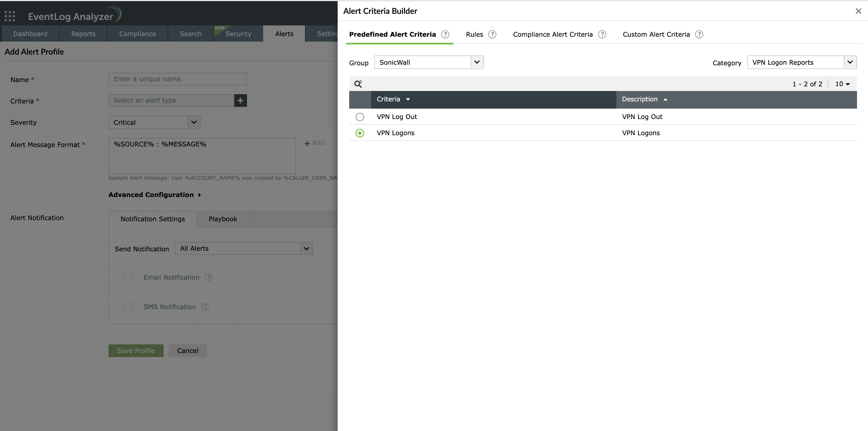The image size is (868, 431).
Task: Click the search icon above Criteria table
Action: 358,84
